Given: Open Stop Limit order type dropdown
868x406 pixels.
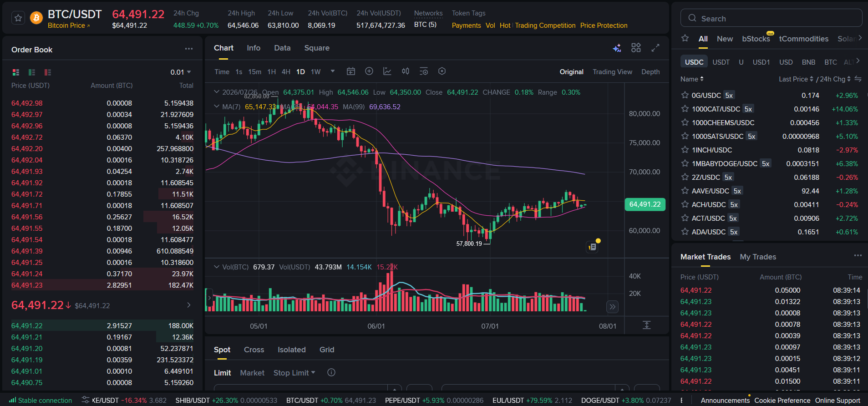Looking at the screenshot, I should pos(294,373).
